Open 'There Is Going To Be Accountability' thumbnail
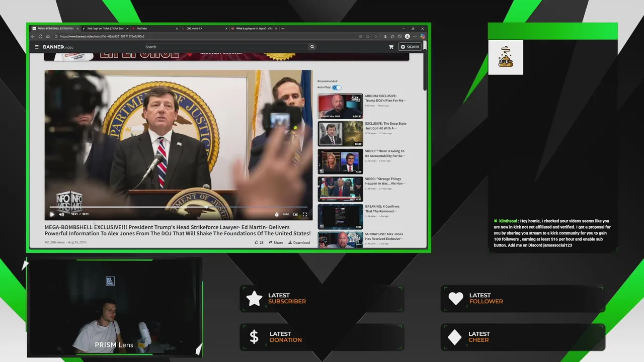This screenshot has width=644, height=362. pyautogui.click(x=340, y=161)
